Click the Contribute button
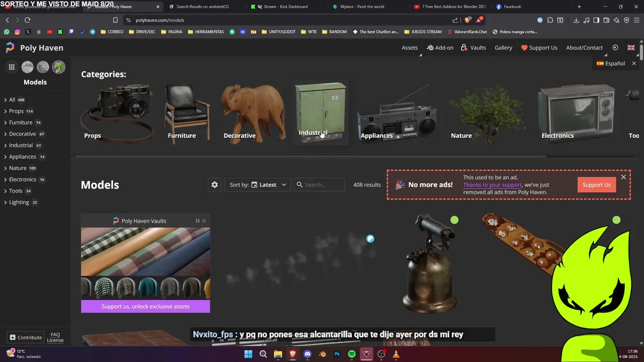 coord(25,337)
